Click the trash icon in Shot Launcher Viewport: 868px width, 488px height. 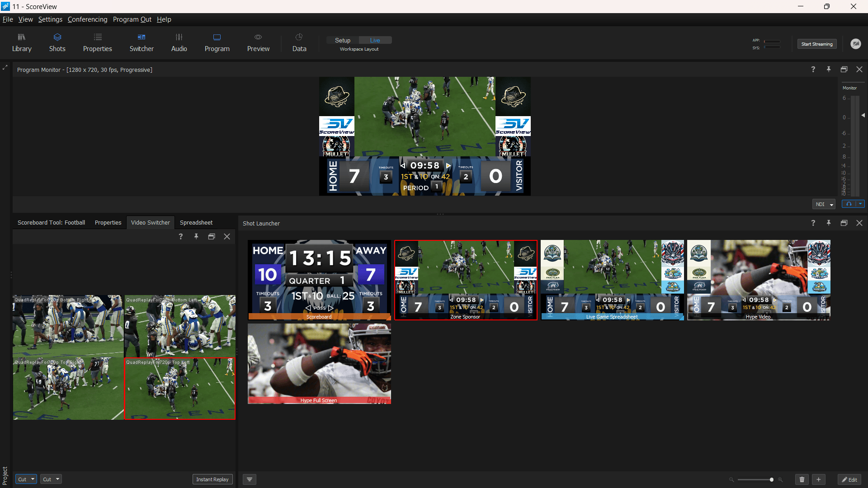click(x=802, y=479)
